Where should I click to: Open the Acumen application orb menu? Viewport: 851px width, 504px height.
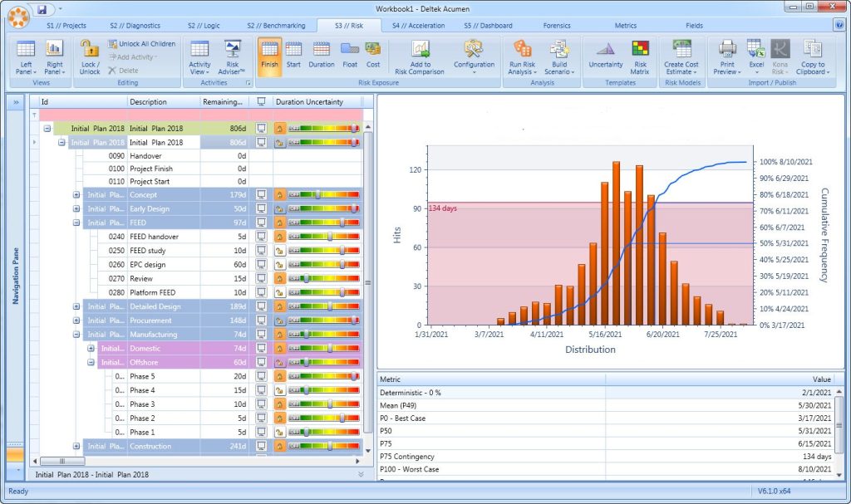point(18,17)
